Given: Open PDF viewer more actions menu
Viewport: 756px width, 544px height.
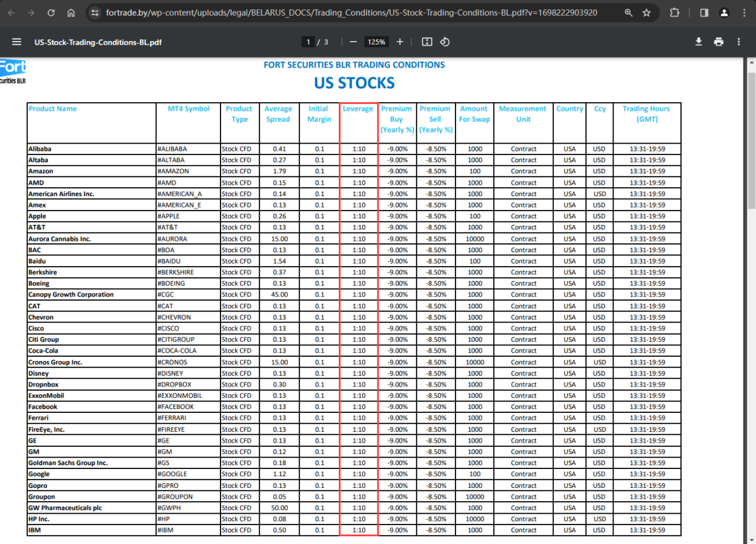Looking at the screenshot, I should (x=739, y=42).
